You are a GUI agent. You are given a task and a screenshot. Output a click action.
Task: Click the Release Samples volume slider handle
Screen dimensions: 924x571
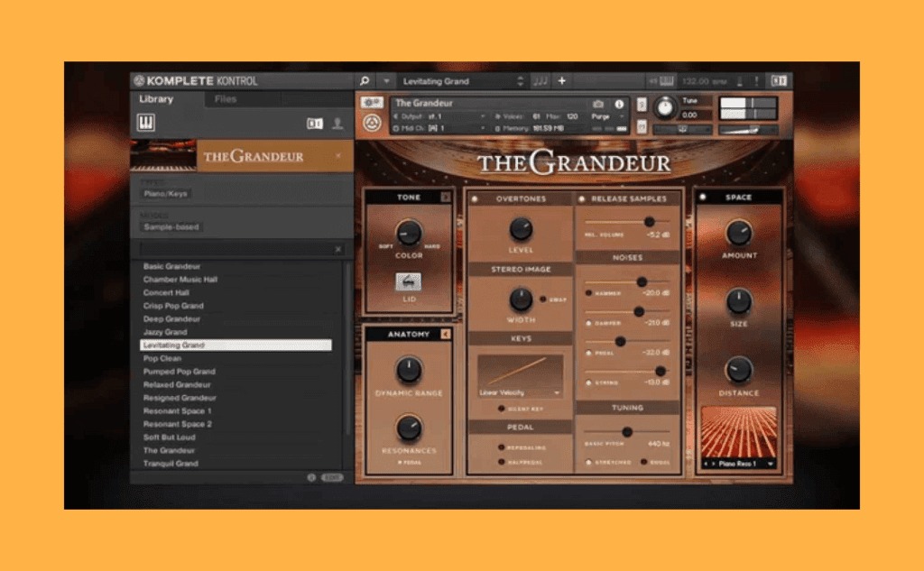click(x=648, y=222)
